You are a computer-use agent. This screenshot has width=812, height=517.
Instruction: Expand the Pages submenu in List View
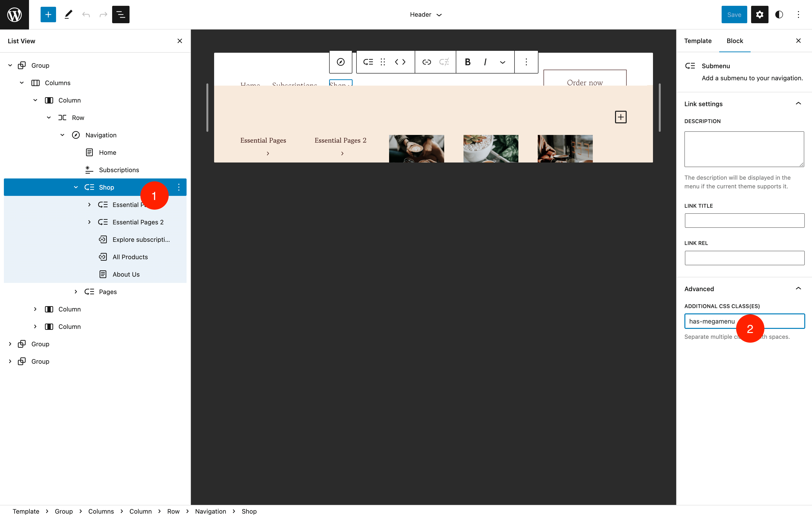(76, 292)
